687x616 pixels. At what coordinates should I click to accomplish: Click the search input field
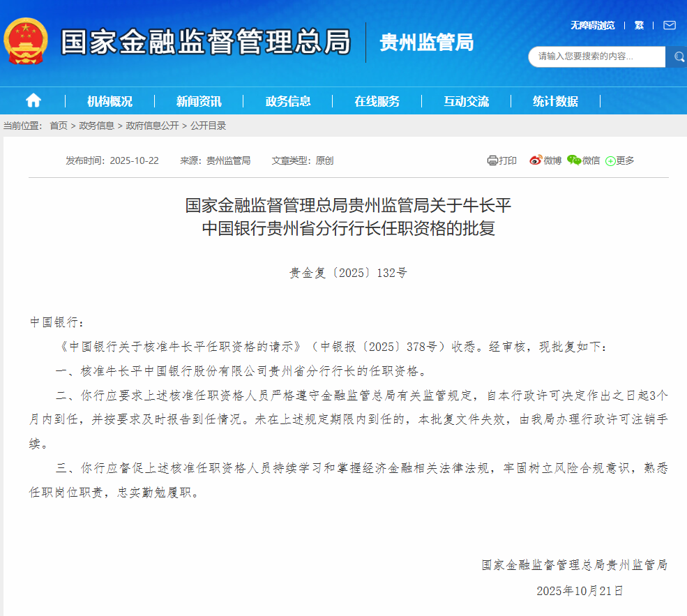(596, 57)
